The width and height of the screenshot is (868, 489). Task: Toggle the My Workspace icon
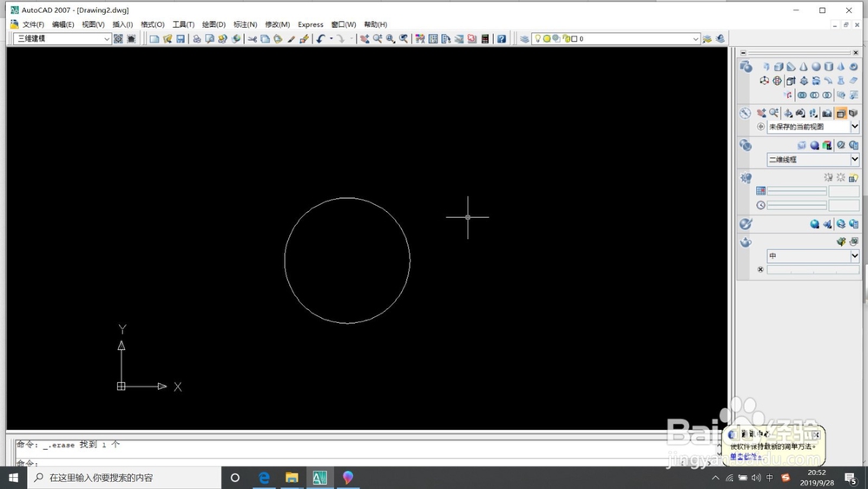point(131,39)
